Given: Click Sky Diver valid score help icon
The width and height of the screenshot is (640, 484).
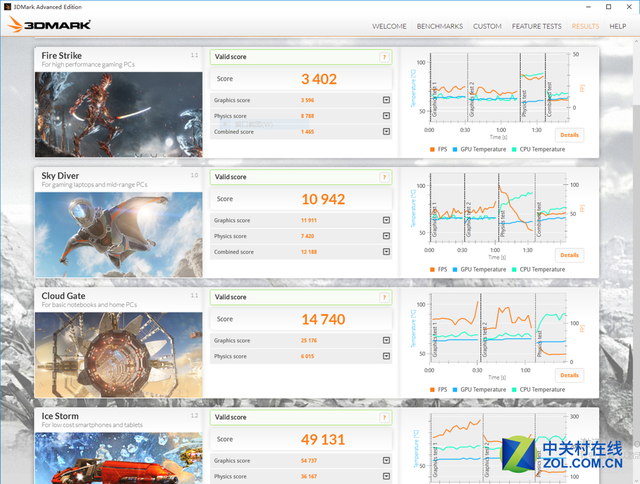Looking at the screenshot, I should [x=383, y=177].
